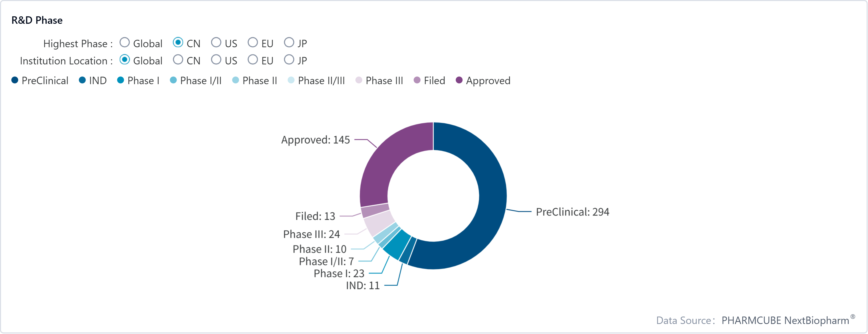868x334 pixels.
Task: Toggle the IND legend entry
Action: [x=93, y=80]
